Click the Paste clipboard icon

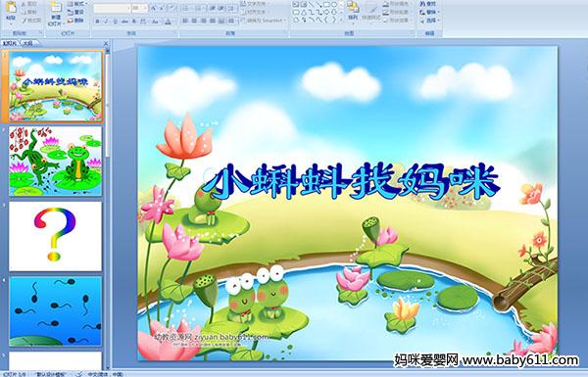tap(11, 10)
